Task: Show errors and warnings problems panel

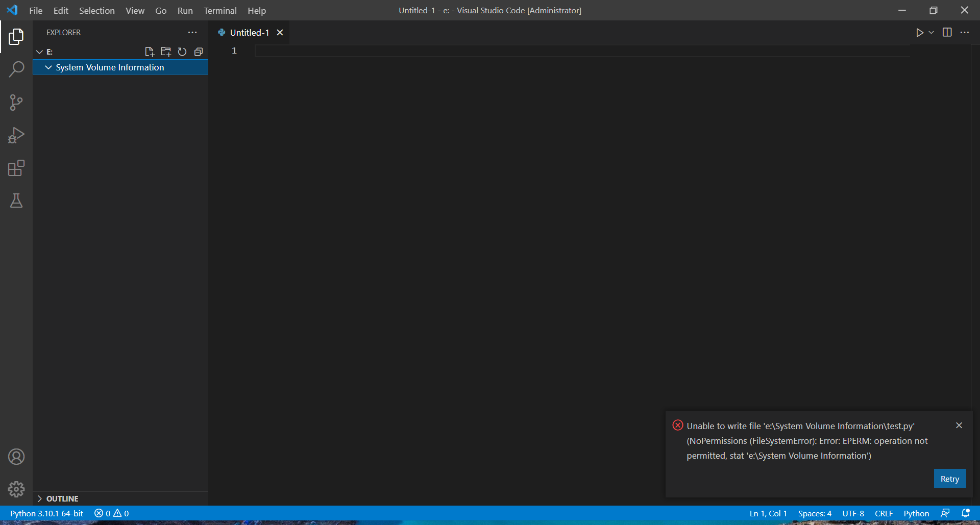Action: [112, 513]
